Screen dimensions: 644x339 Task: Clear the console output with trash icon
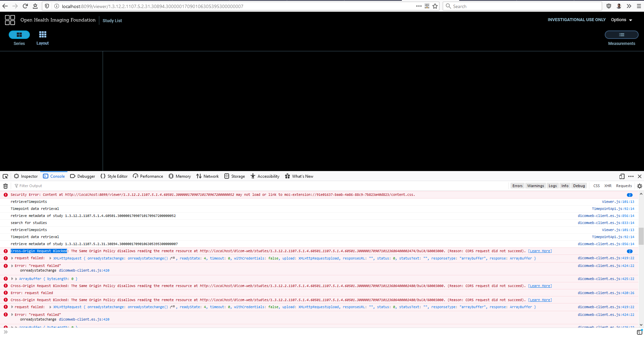pos(5,186)
